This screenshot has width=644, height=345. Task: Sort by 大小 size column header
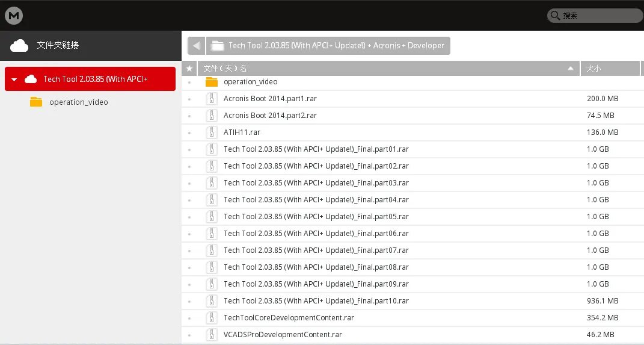point(610,68)
